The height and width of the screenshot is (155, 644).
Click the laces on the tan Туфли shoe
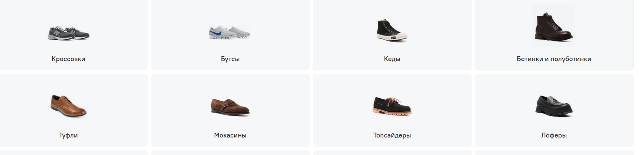point(63,99)
